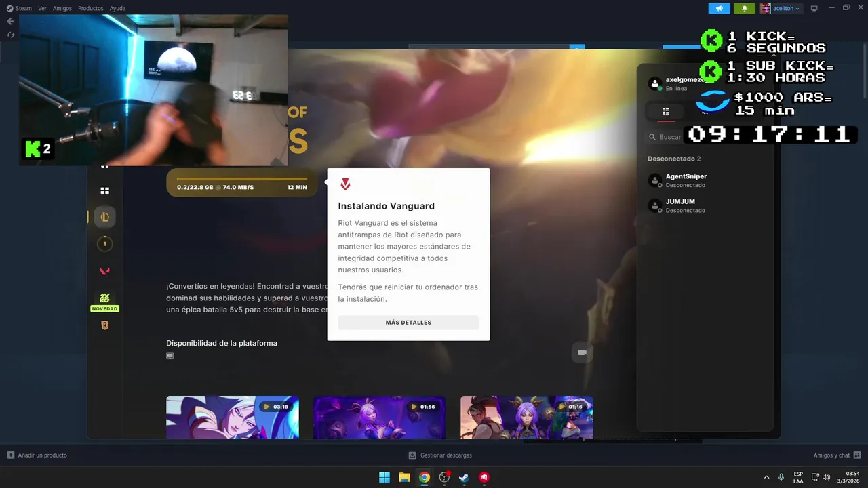This screenshot has width=868, height=488.
Task: Open AgentSniper friend entry
Action: pos(705,180)
